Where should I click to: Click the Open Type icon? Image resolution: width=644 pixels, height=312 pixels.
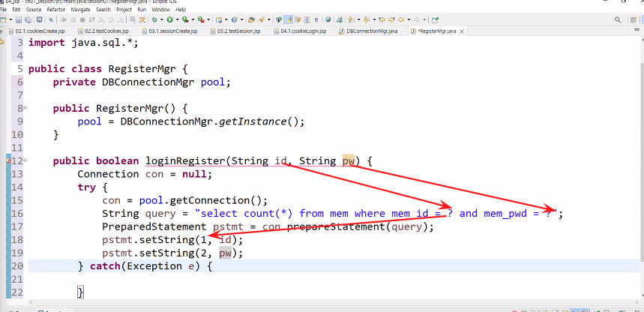[251, 19]
